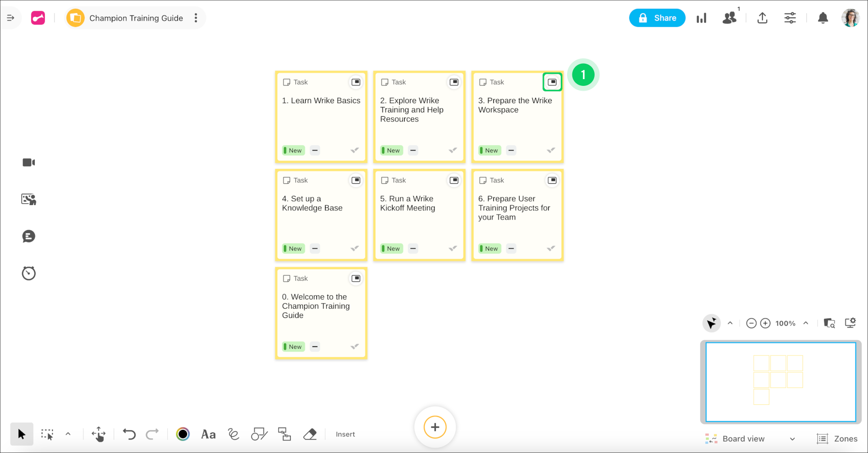Click the Insert label in toolbar
This screenshot has width=868, height=453.
point(345,434)
